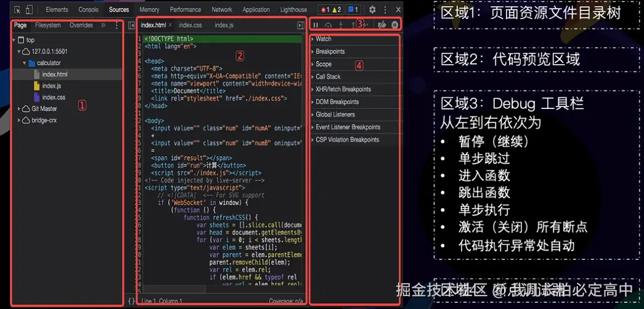Open the DevTools three-dot customize menu
The image size is (644, 309).
[385, 10]
